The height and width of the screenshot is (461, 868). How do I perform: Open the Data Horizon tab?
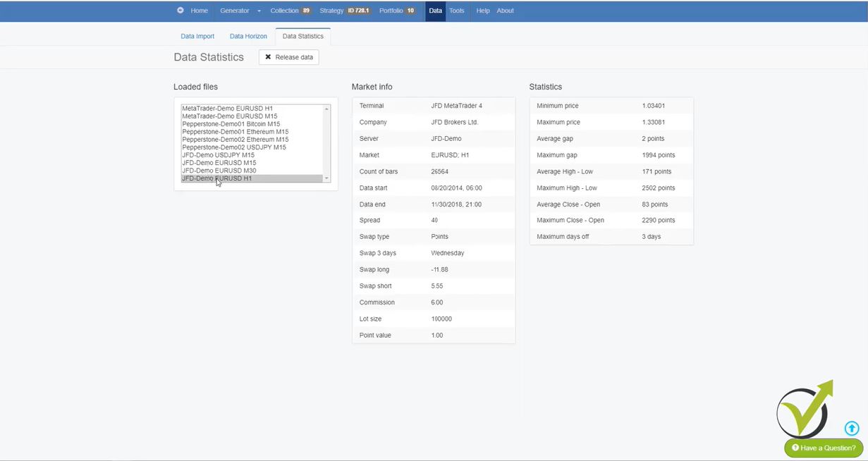248,36
